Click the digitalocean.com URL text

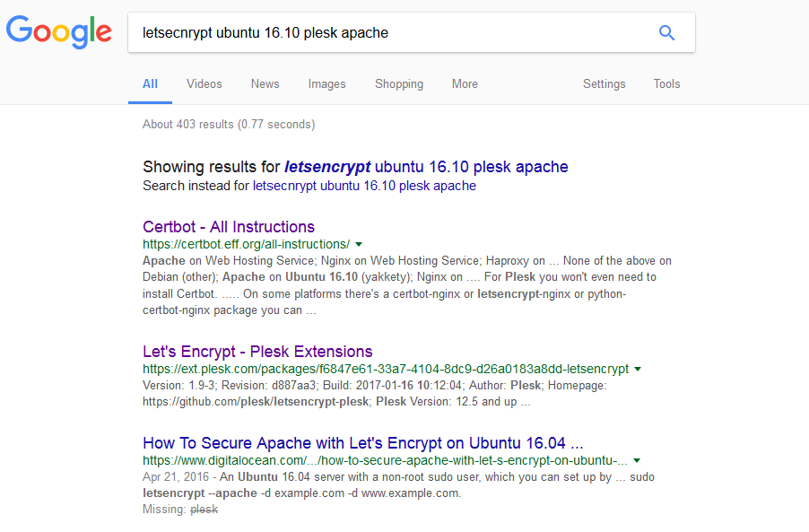(385, 460)
